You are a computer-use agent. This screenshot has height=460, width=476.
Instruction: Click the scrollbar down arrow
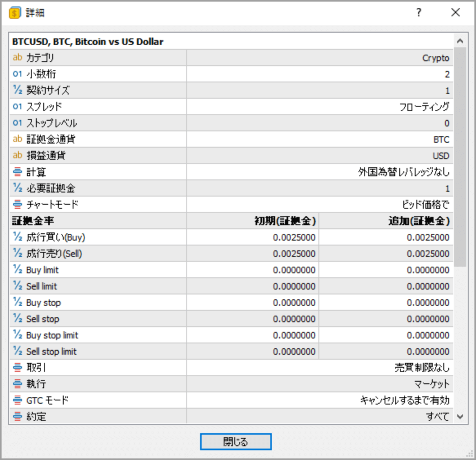click(x=460, y=417)
